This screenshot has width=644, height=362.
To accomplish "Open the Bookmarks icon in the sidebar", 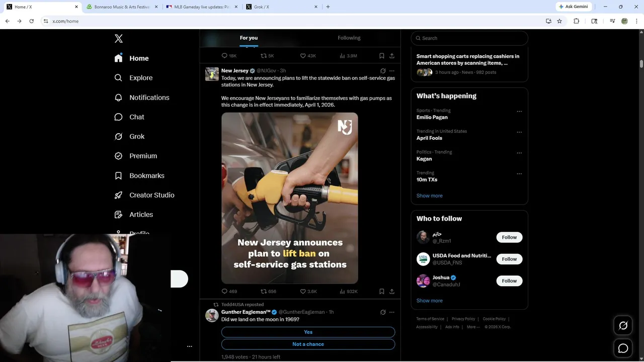I will pyautogui.click(x=118, y=175).
